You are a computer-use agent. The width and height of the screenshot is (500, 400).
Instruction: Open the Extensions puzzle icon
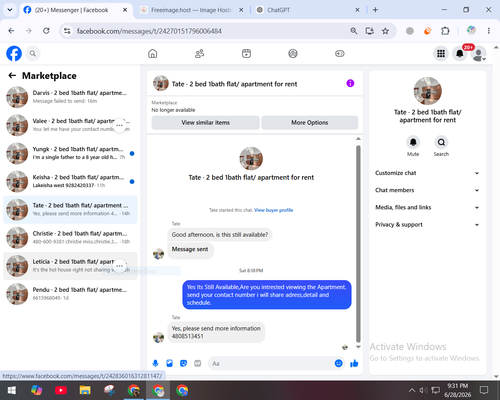click(445, 31)
